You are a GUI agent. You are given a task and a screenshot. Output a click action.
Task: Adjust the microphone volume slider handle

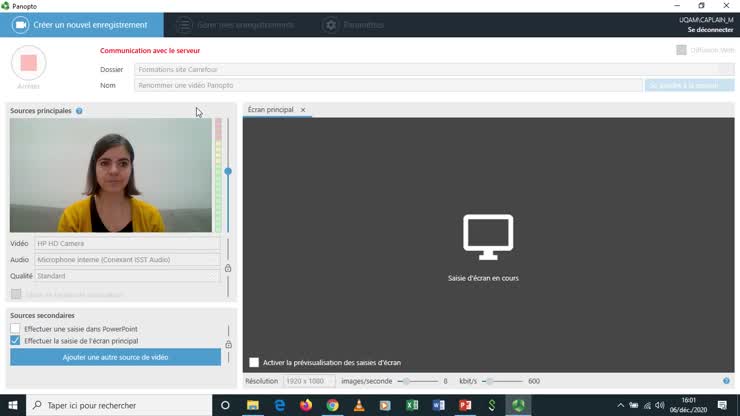228,171
